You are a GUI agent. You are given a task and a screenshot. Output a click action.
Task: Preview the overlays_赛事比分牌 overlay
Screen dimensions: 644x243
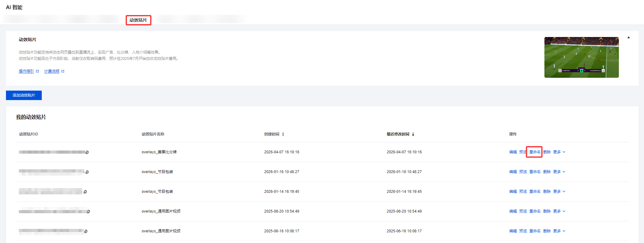click(523, 152)
